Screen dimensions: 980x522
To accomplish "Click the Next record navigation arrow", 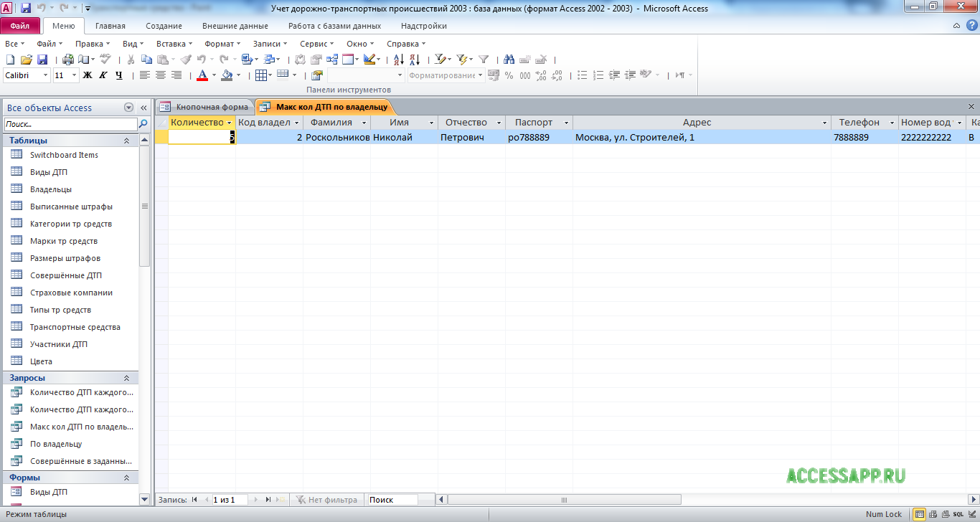I will coord(255,500).
